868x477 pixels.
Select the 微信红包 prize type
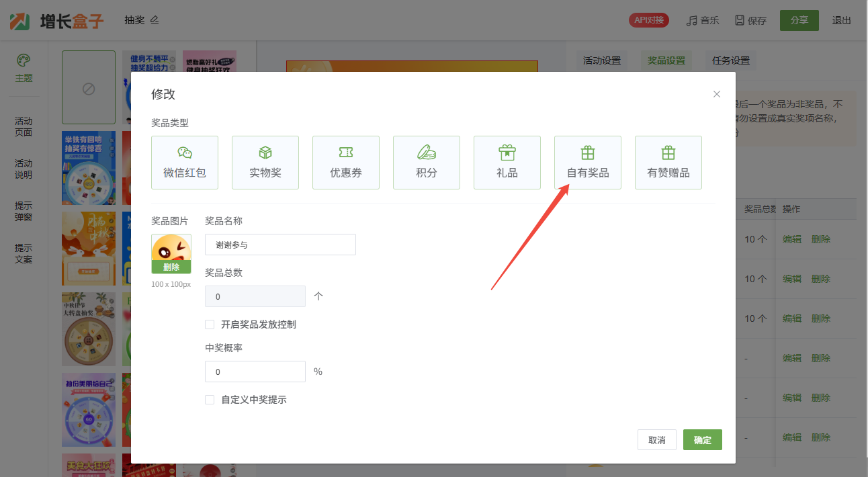tap(185, 163)
